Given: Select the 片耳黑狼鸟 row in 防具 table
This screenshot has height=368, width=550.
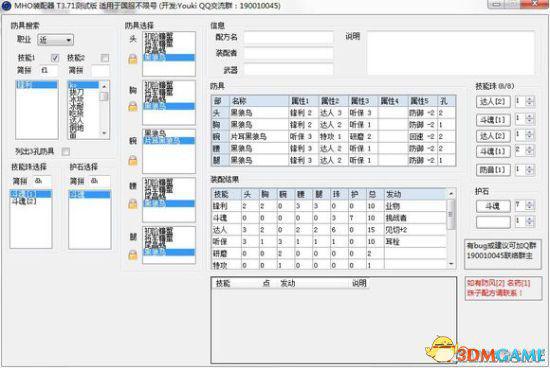Looking at the screenshot, I should pyautogui.click(x=333, y=136).
